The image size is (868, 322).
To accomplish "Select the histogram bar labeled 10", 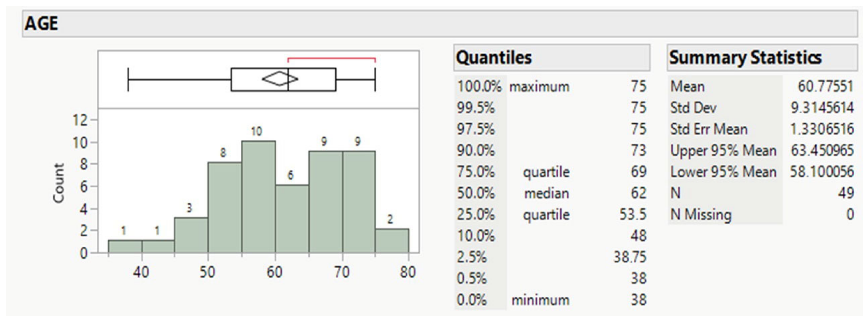I will coord(259,197).
